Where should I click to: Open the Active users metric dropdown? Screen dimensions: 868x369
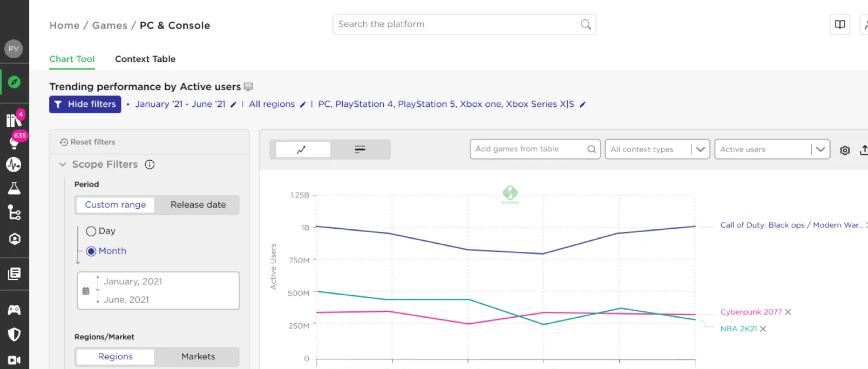pos(772,149)
